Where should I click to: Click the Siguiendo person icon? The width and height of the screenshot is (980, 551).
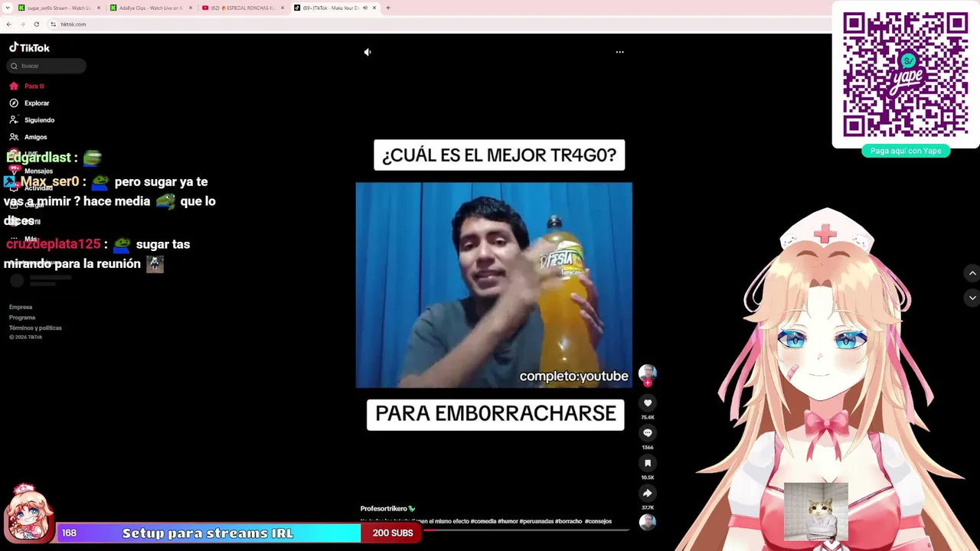14,120
